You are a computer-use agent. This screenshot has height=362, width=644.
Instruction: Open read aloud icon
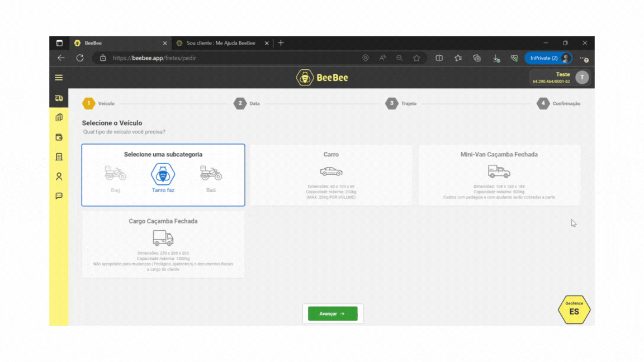[x=382, y=58]
